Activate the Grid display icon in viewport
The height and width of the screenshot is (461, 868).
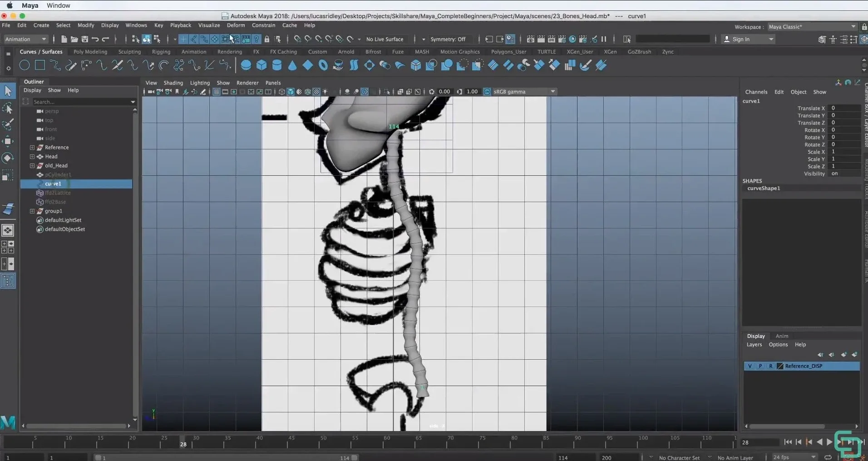pos(217,91)
